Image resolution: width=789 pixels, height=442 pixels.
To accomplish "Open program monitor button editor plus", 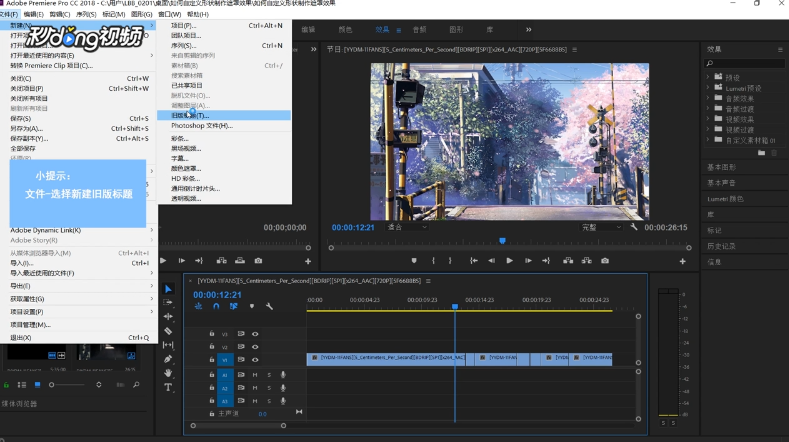I will tap(682, 261).
